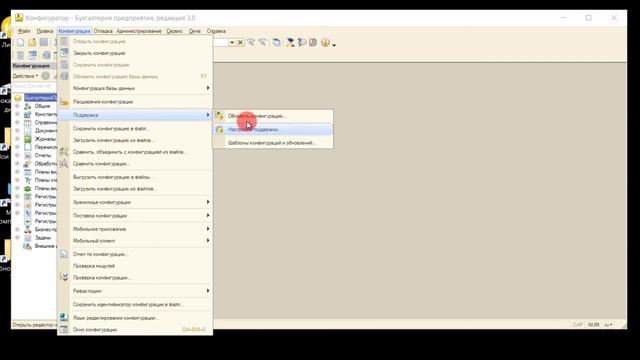Click the search input field in toolbar

221,42
